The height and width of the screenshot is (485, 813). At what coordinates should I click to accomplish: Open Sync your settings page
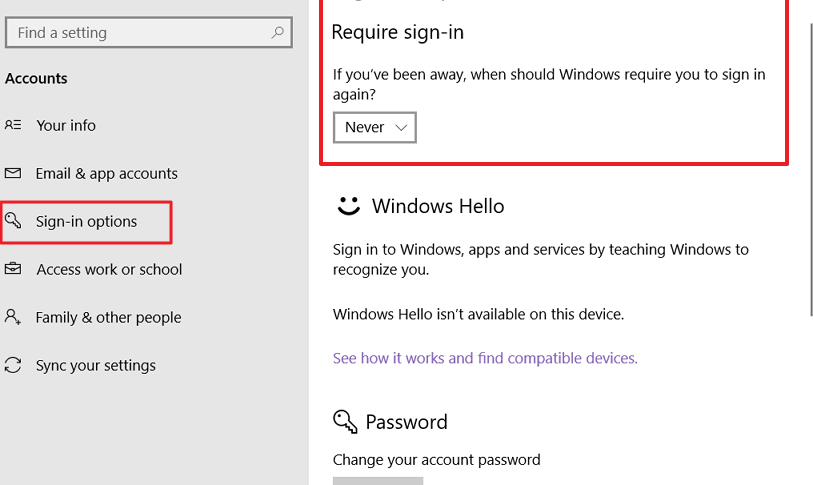(x=95, y=366)
